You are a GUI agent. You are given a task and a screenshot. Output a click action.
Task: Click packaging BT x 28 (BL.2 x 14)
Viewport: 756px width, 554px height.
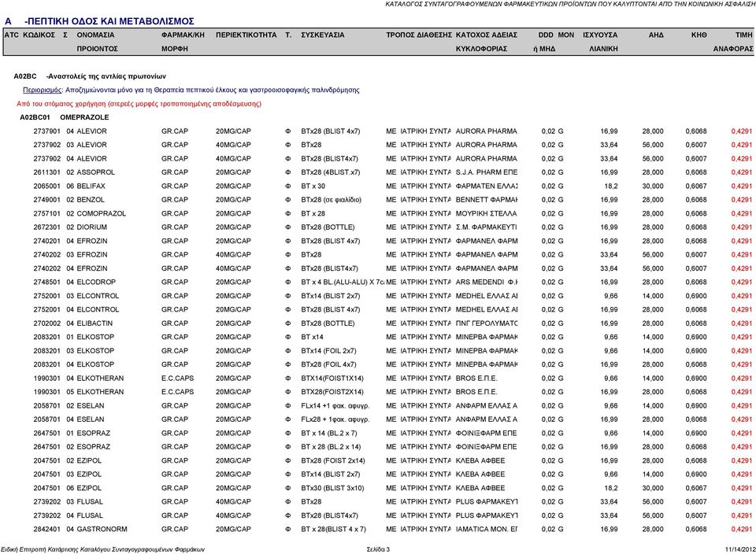[331, 447]
